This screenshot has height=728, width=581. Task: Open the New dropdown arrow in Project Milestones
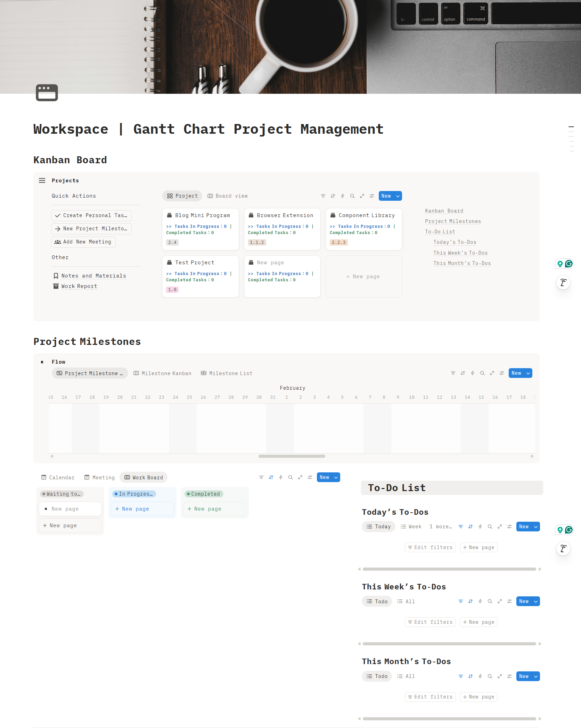pos(528,373)
